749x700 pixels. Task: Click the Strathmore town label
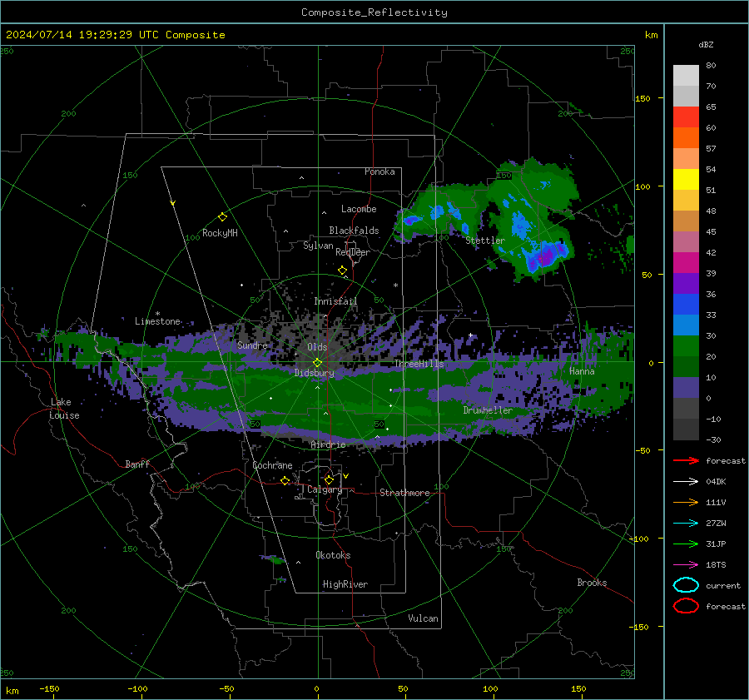(404, 493)
